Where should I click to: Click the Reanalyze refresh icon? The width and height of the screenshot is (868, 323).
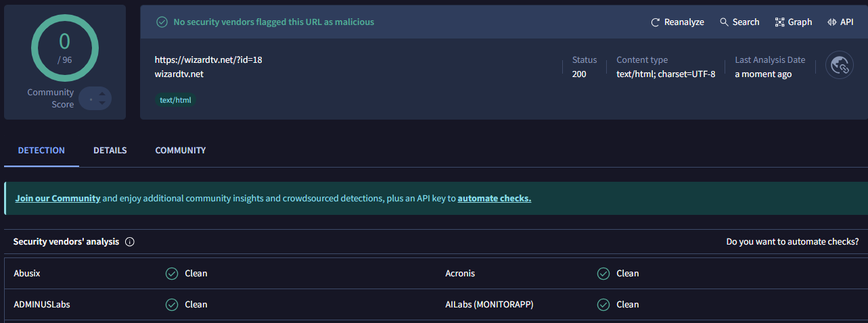(x=655, y=22)
